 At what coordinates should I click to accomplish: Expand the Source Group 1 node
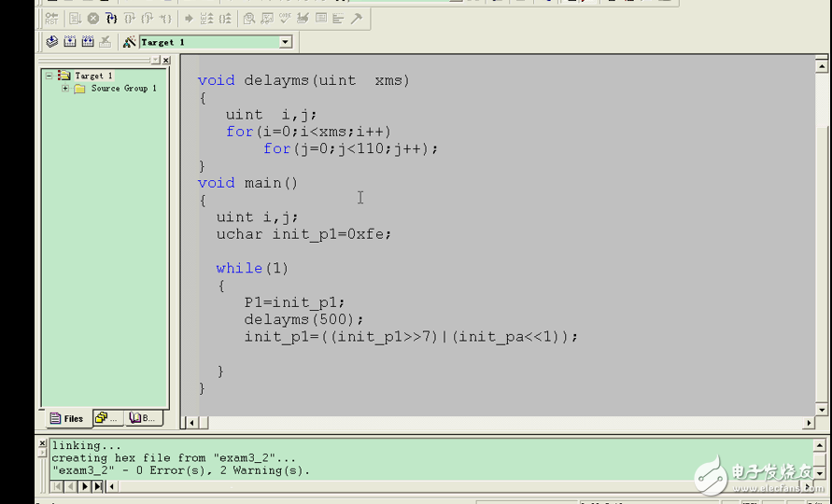pyautogui.click(x=64, y=88)
